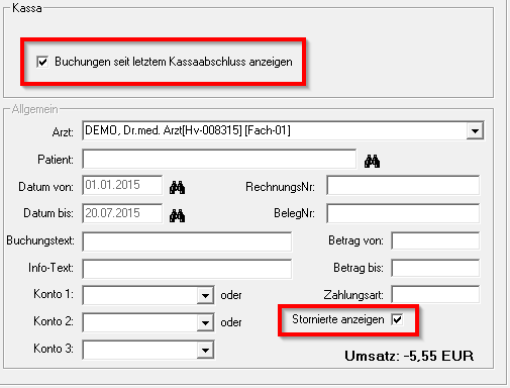Toggle Buchungen seit letztem Kassaabschluss anzeigen checkbox
510x388 pixels.
coord(43,62)
